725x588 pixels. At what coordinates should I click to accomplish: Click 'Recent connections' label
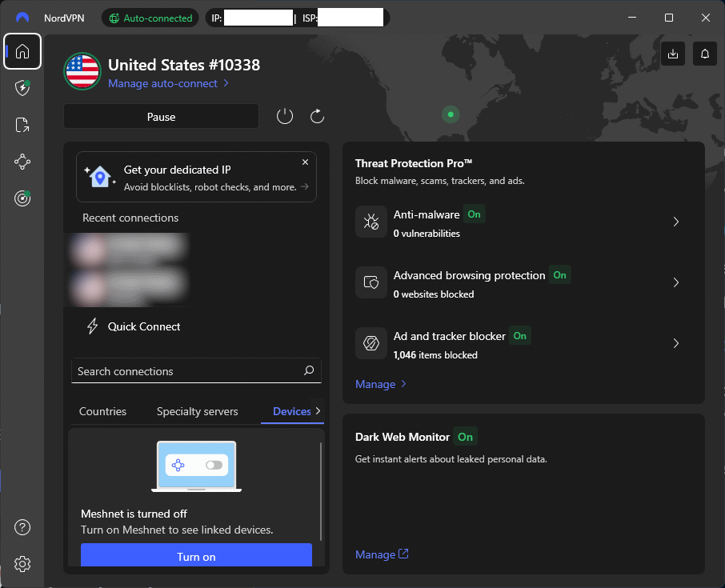(x=130, y=218)
